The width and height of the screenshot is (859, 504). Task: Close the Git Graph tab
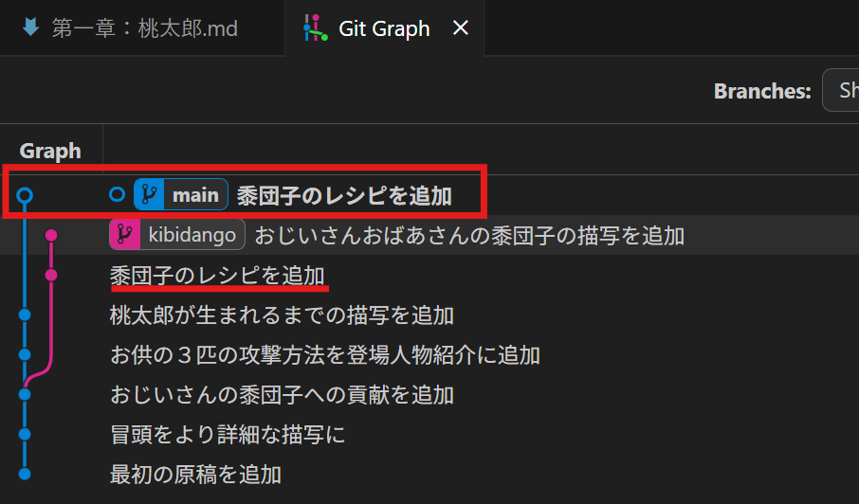coord(461,27)
